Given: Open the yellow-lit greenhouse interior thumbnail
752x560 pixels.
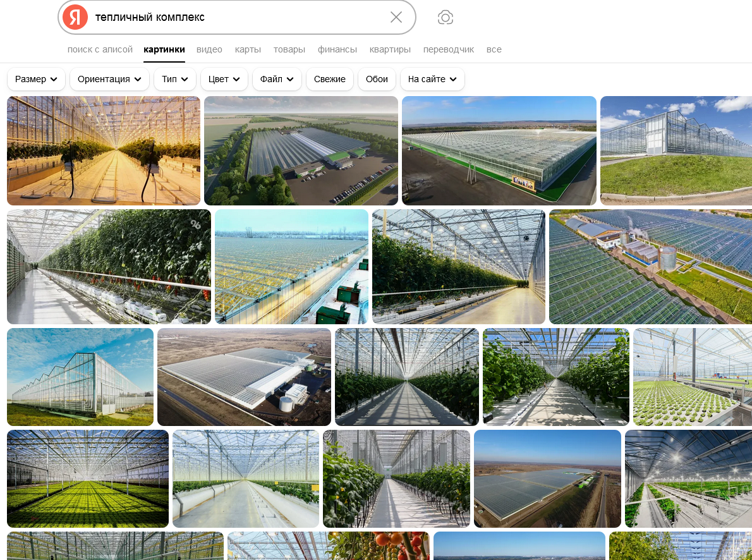Looking at the screenshot, I should point(104,150).
